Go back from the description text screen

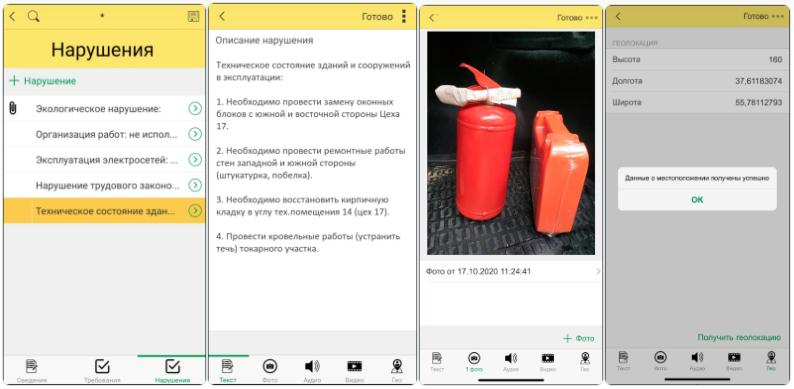click(x=222, y=17)
